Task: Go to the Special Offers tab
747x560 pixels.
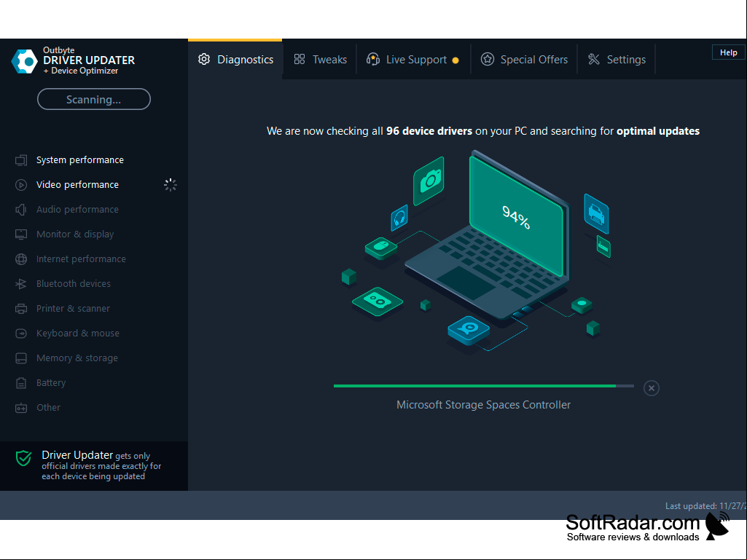Action: tap(524, 60)
